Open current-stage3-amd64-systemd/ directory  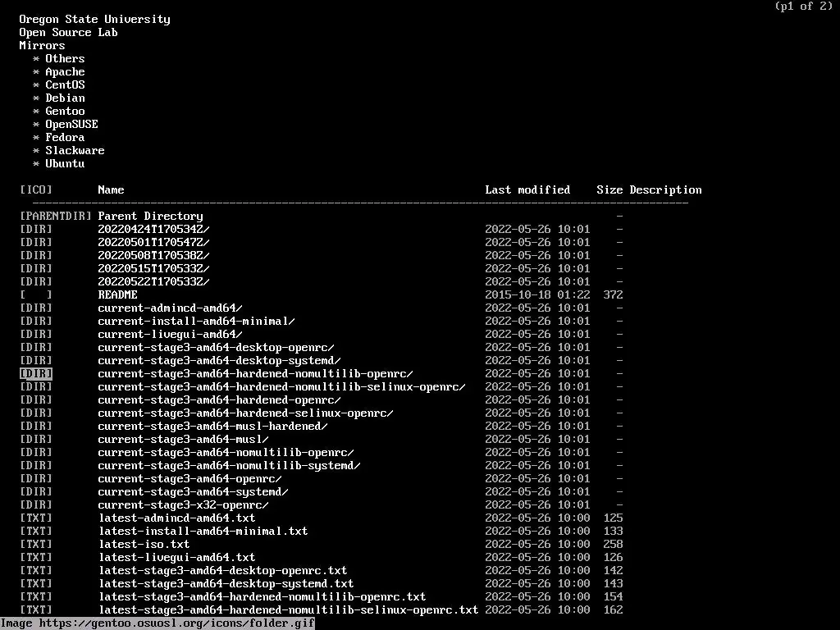(193, 492)
